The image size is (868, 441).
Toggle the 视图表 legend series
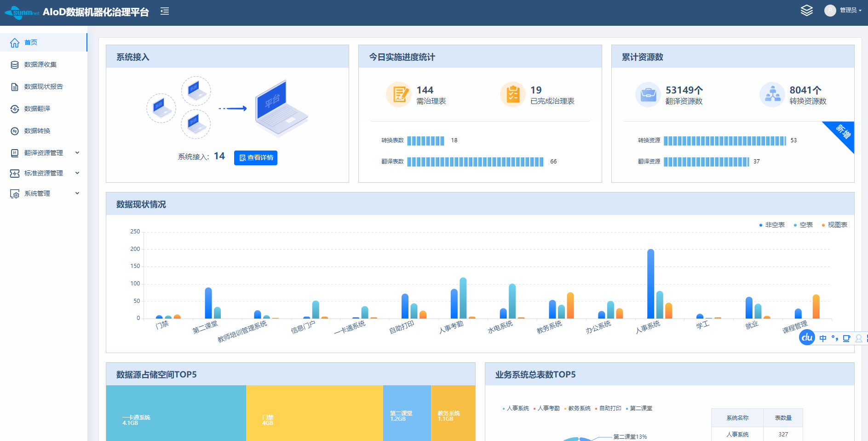pyautogui.click(x=834, y=225)
